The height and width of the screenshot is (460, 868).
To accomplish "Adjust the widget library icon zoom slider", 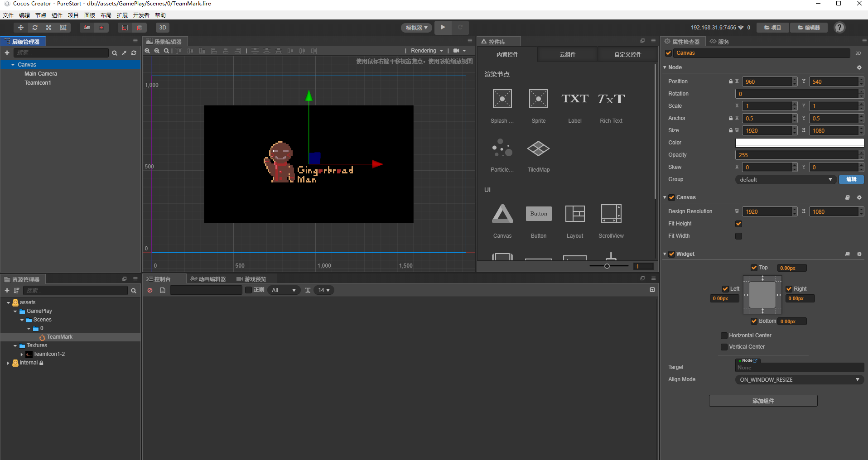I will tap(607, 266).
